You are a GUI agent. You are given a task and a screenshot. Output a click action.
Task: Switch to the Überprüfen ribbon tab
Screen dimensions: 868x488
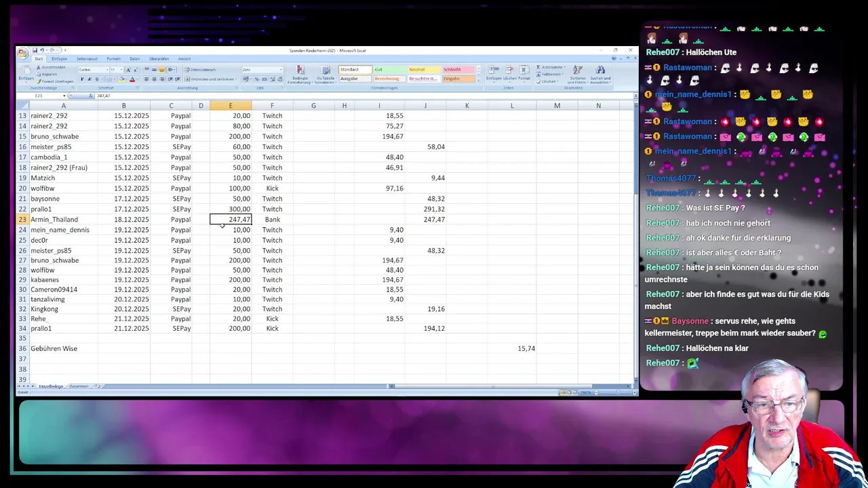pyautogui.click(x=159, y=59)
